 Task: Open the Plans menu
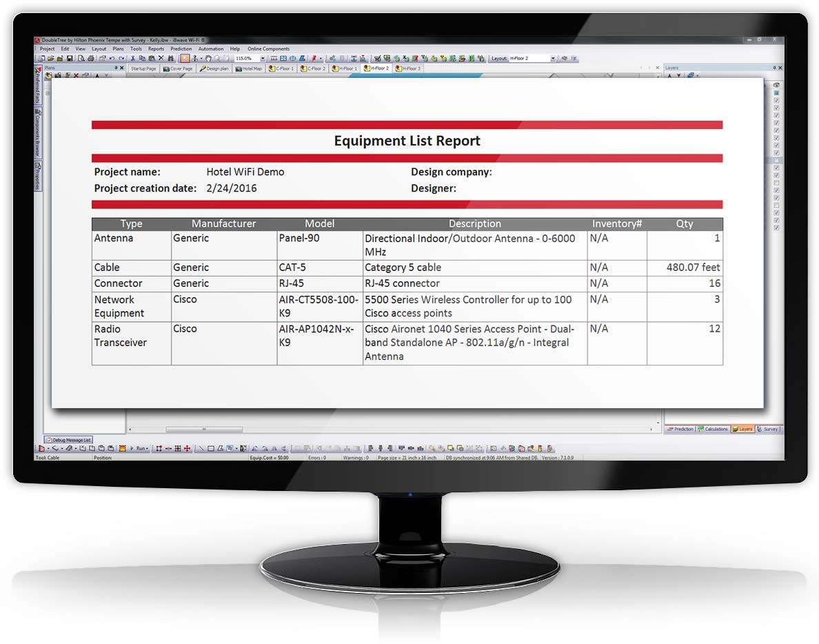(118, 48)
